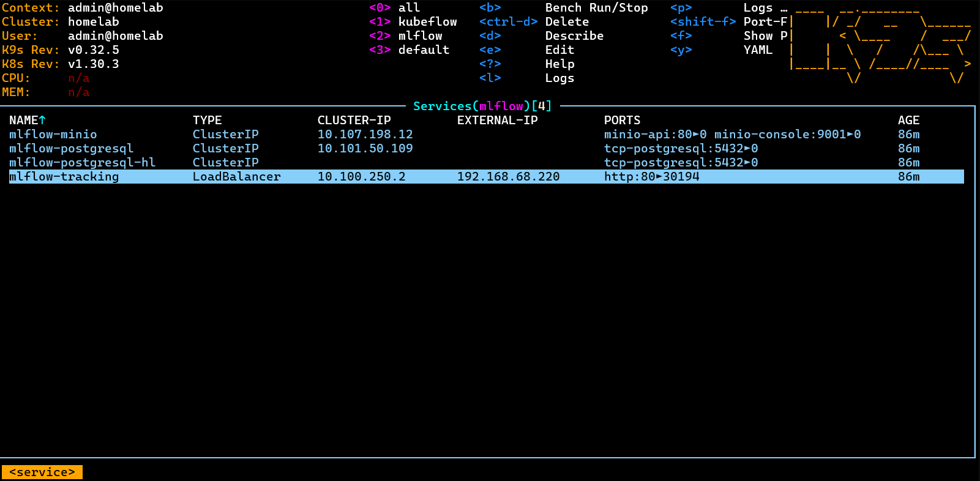
Task: Click the http:80►30194 port entry
Action: (652, 176)
